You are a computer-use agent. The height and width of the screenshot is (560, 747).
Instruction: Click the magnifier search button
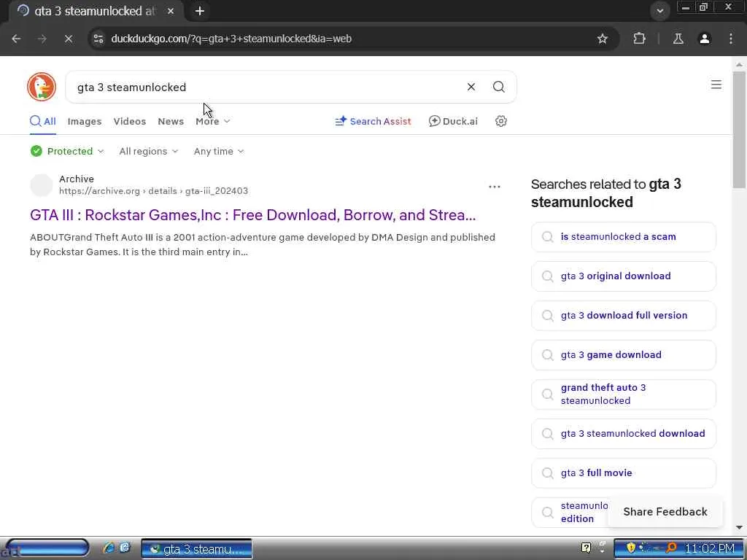(x=498, y=87)
